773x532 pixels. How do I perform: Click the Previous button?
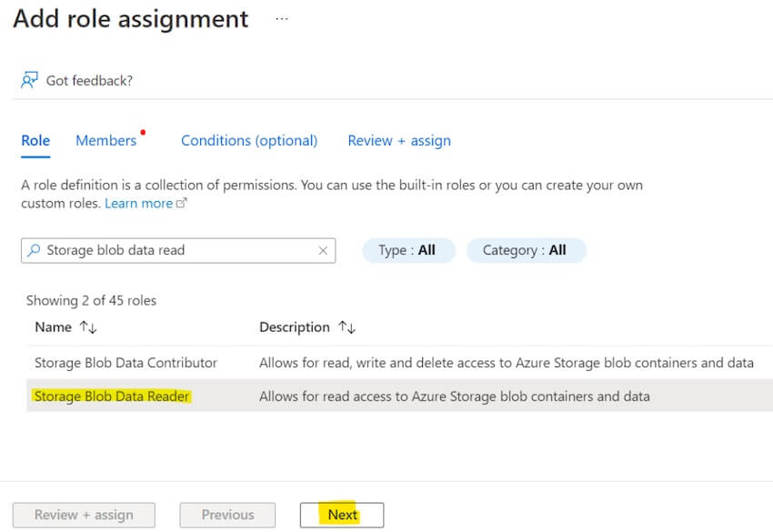click(x=226, y=515)
